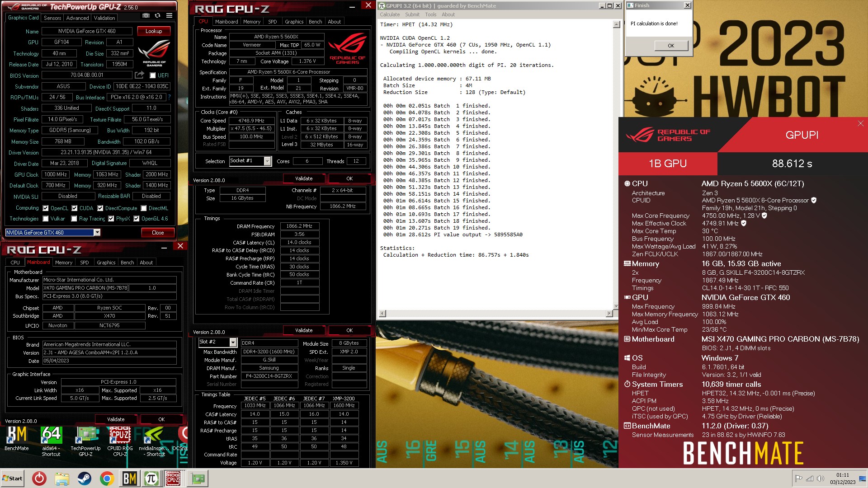
Task: Click the network tray icon
Action: 809,479
